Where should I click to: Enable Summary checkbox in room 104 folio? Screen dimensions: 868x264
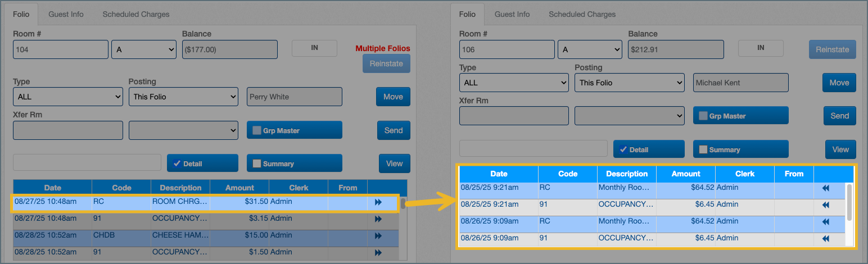257,163
